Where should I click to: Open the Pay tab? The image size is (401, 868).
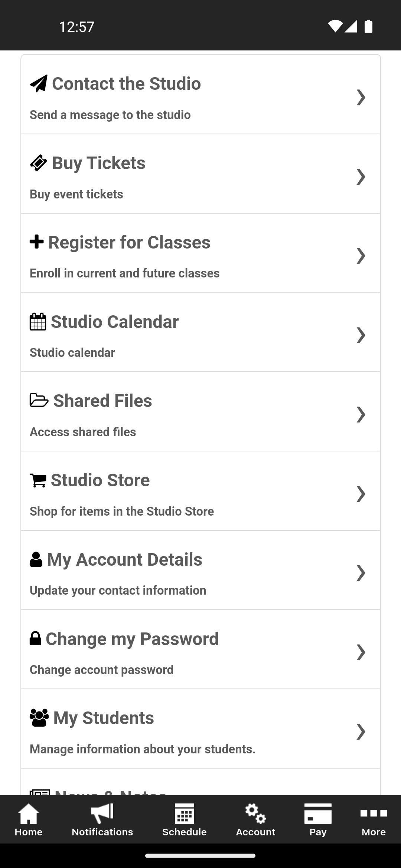[318, 820]
